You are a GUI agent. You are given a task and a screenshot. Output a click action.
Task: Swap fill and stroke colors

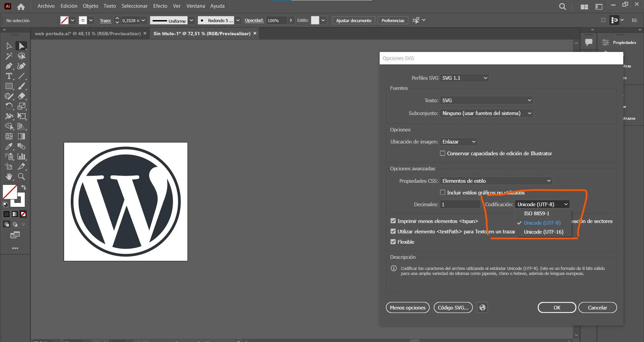coord(24,187)
